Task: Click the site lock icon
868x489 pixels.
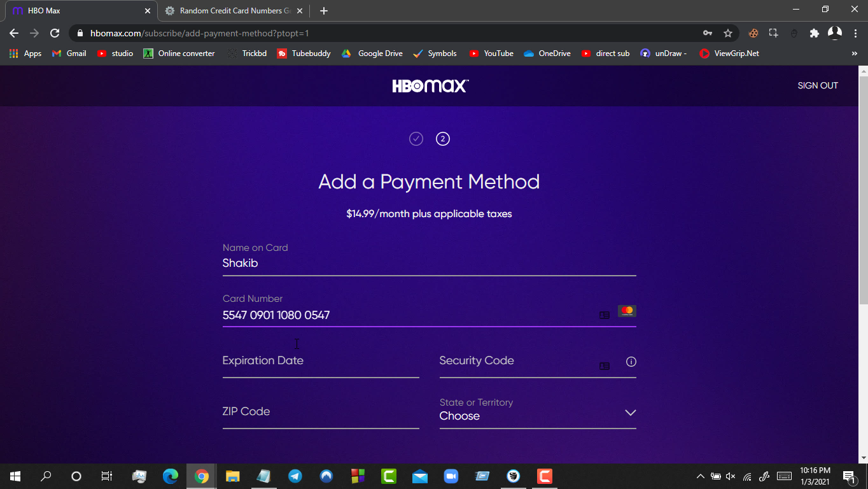Action: click(80, 33)
